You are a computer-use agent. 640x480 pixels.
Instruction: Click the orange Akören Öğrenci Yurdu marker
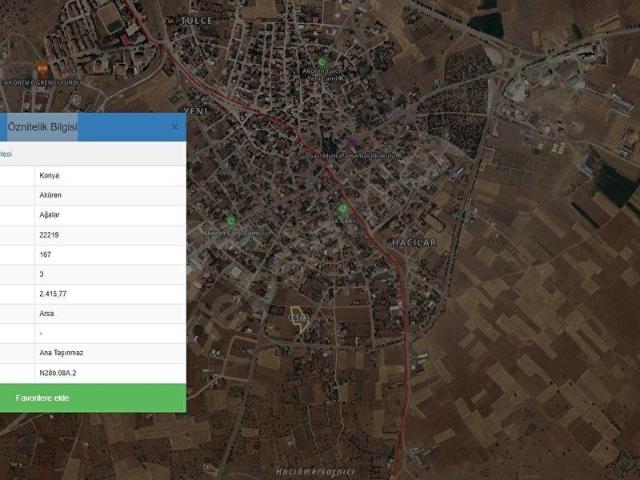(42, 69)
